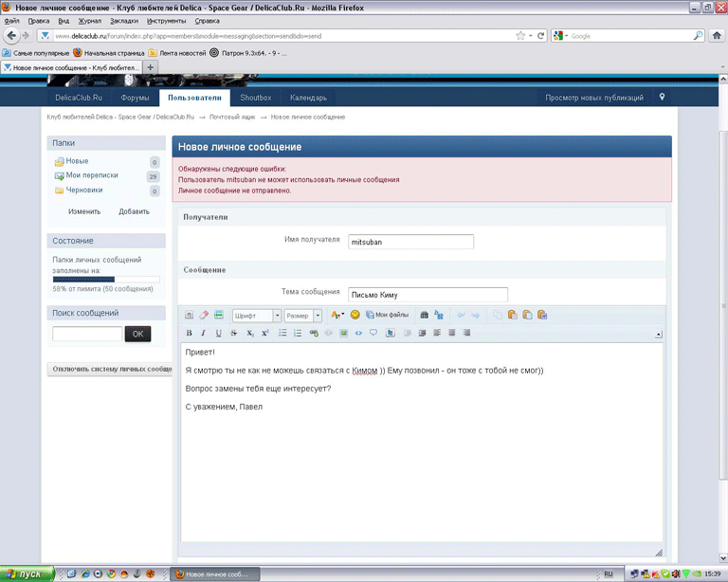The width and height of the screenshot is (728, 582).
Task: Click the underline formatting icon
Action: click(218, 333)
